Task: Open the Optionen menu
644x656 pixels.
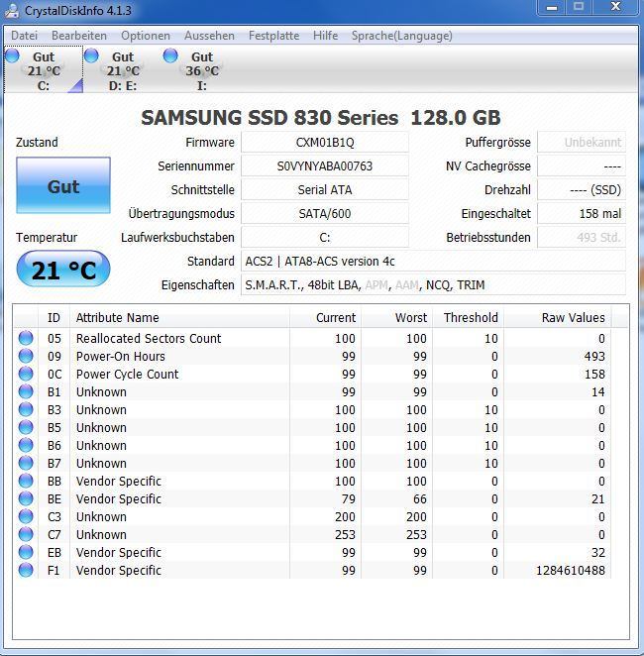Action: (x=146, y=36)
